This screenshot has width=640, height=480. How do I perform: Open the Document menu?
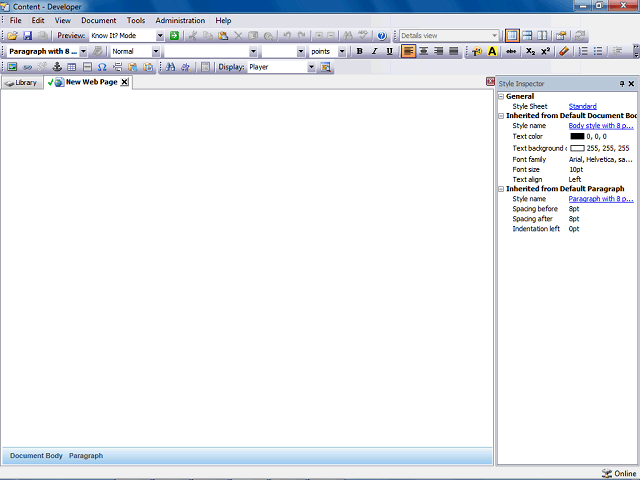tap(98, 20)
